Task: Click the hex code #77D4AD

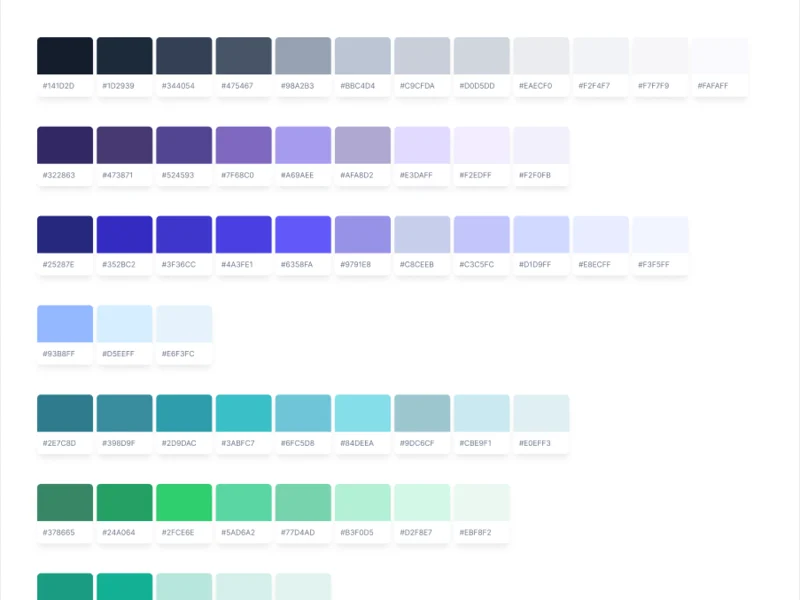Action: [298, 532]
